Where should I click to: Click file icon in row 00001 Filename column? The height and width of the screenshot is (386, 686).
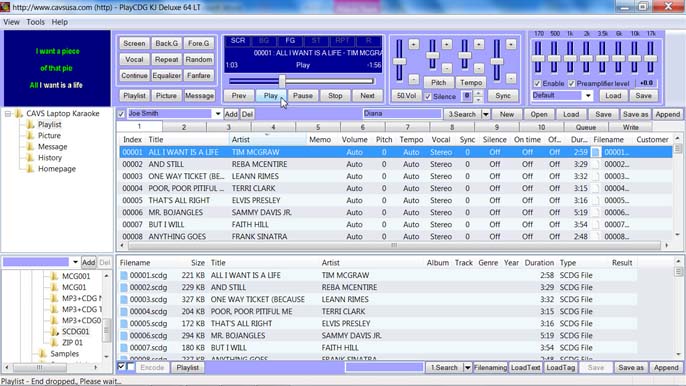tap(596, 152)
